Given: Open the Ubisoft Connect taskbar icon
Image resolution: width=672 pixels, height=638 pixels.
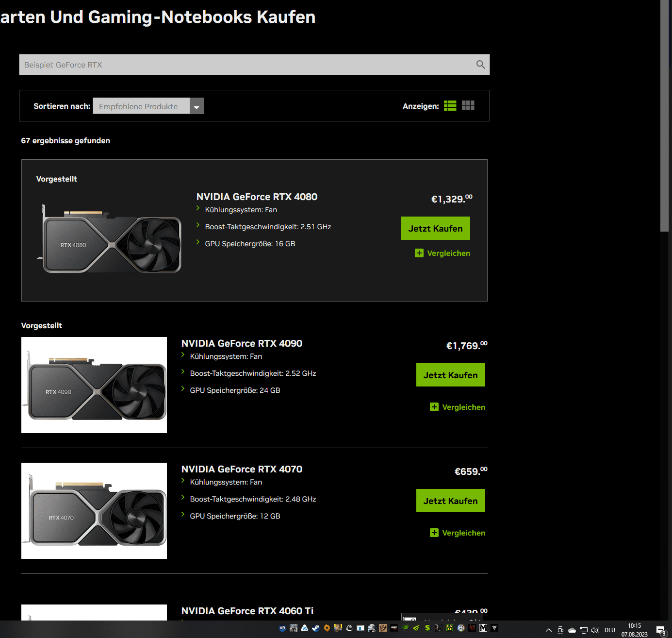Looking at the screenshot, I should [x=461, y=628].
